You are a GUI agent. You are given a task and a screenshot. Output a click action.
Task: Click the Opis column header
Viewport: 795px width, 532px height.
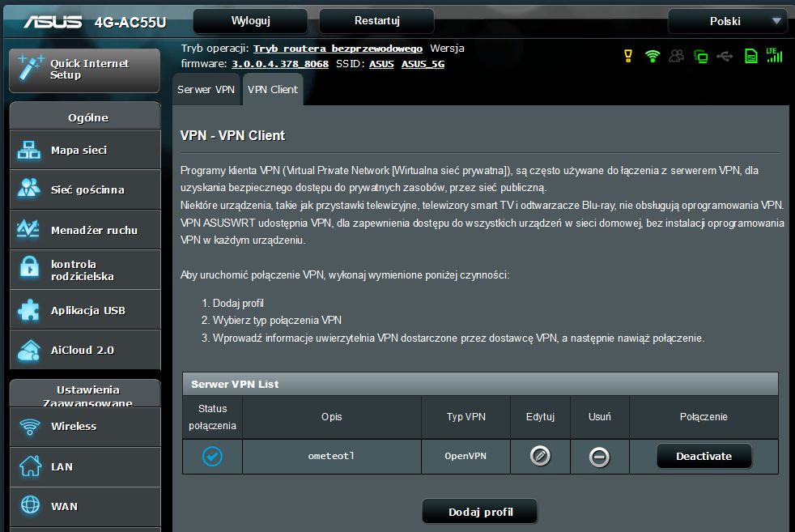[332, 417]
